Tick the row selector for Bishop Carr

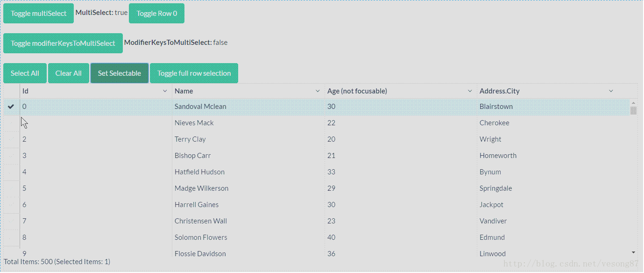11,156
